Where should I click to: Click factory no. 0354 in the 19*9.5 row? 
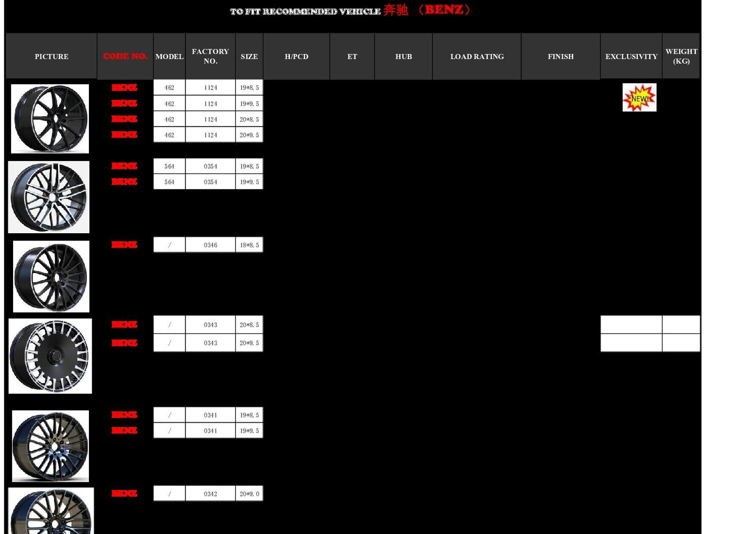coord(210,182)
